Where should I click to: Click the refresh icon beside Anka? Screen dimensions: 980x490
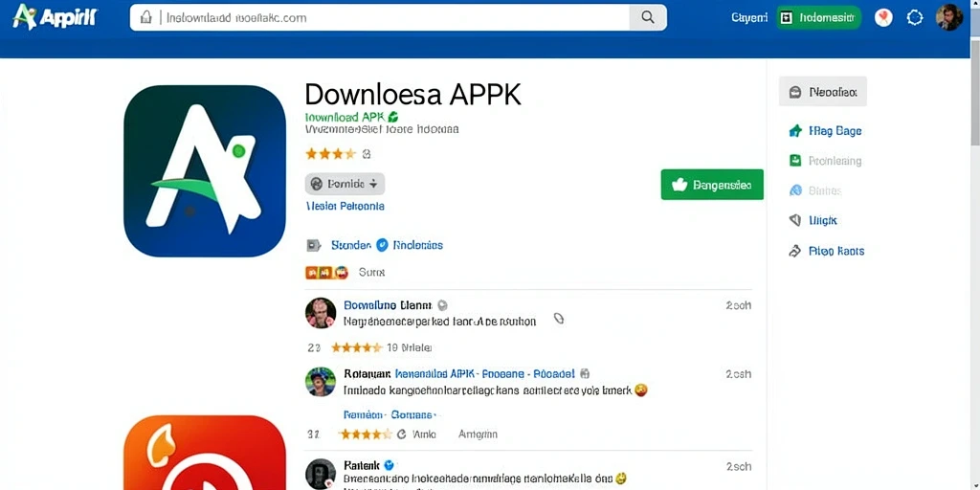pos(401,434)
